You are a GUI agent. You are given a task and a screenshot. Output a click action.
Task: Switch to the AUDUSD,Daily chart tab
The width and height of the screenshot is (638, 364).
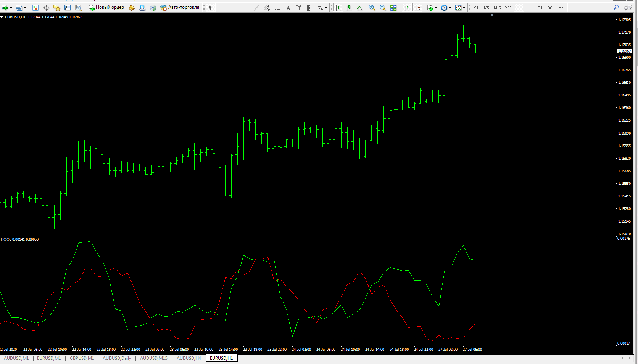click(x=117, y=358)
